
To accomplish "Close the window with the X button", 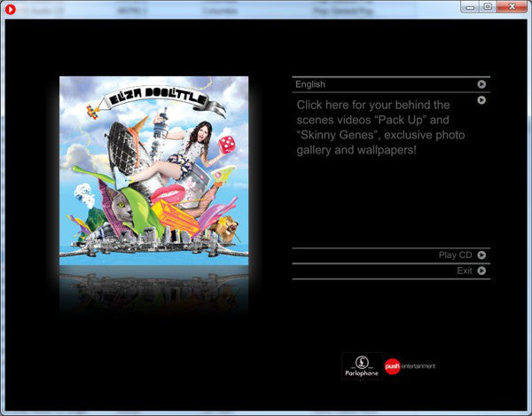I will pyautogui.click(x=512, y=7).
